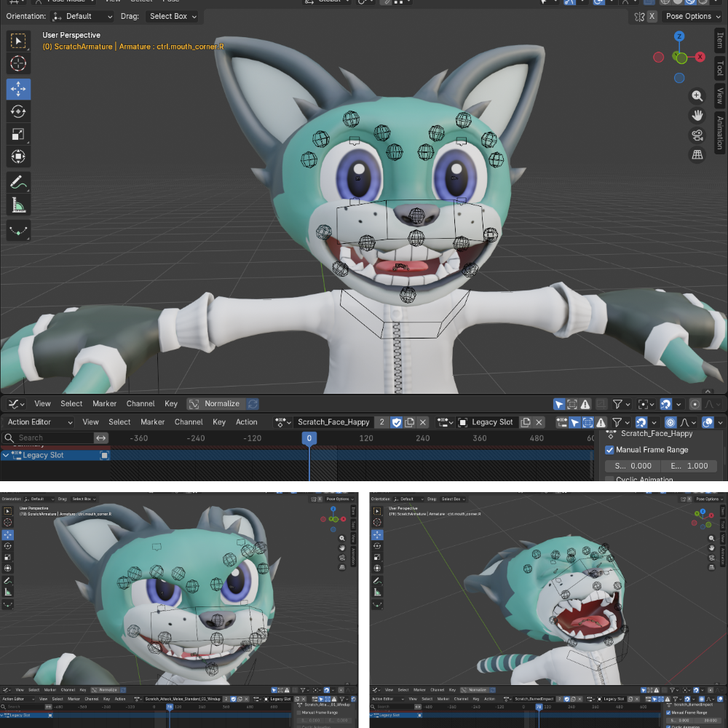Select the Annotate pencil tool

click(x=18, y=183)
